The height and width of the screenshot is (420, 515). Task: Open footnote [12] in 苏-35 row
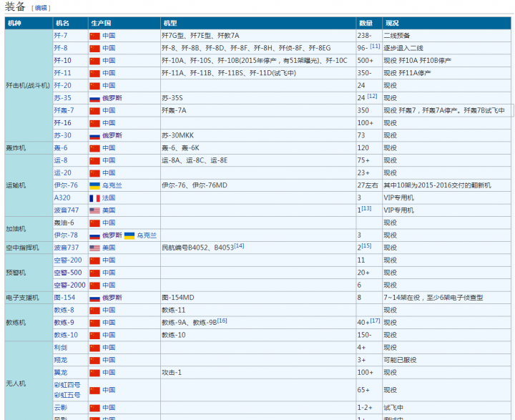(372, 97)
